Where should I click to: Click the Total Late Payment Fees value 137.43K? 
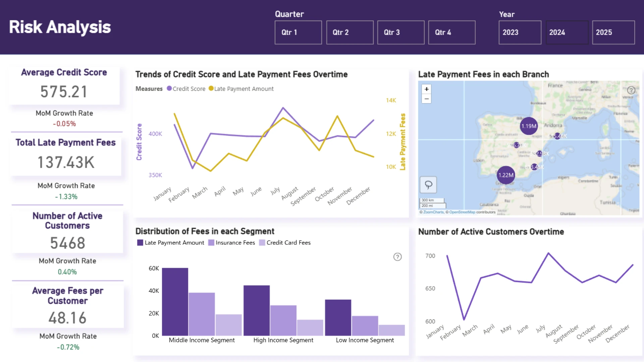(66, 163)
